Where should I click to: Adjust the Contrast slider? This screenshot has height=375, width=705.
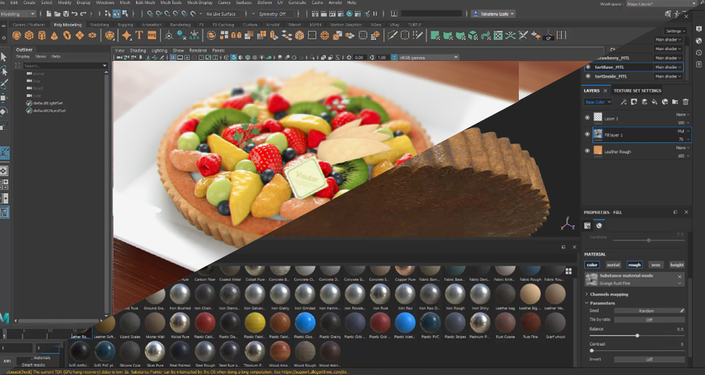pos(637,350)
